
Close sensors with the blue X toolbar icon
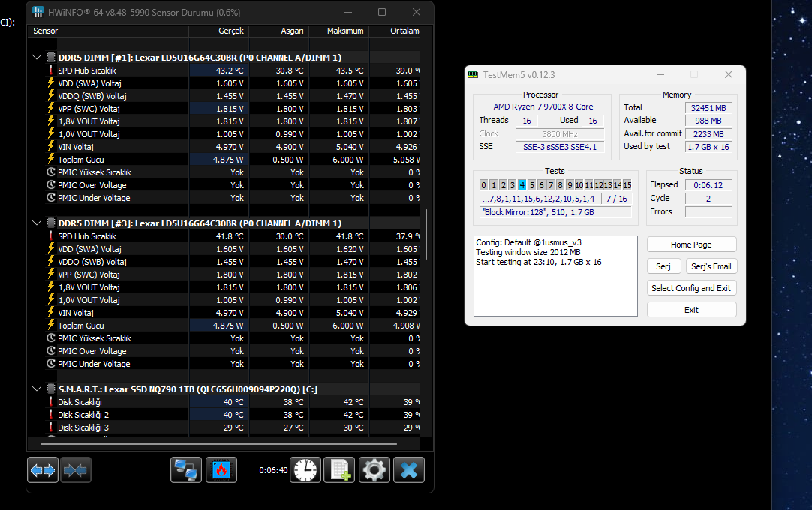408,470
